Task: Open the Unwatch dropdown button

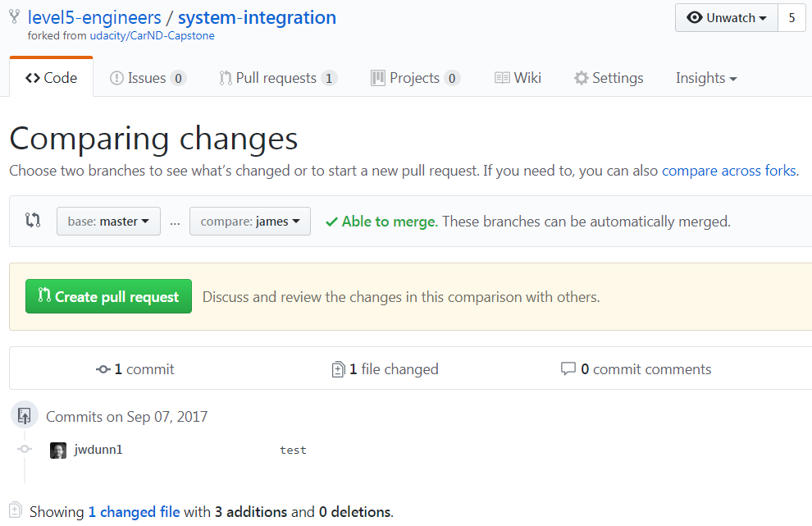Action: pos(727,17)
